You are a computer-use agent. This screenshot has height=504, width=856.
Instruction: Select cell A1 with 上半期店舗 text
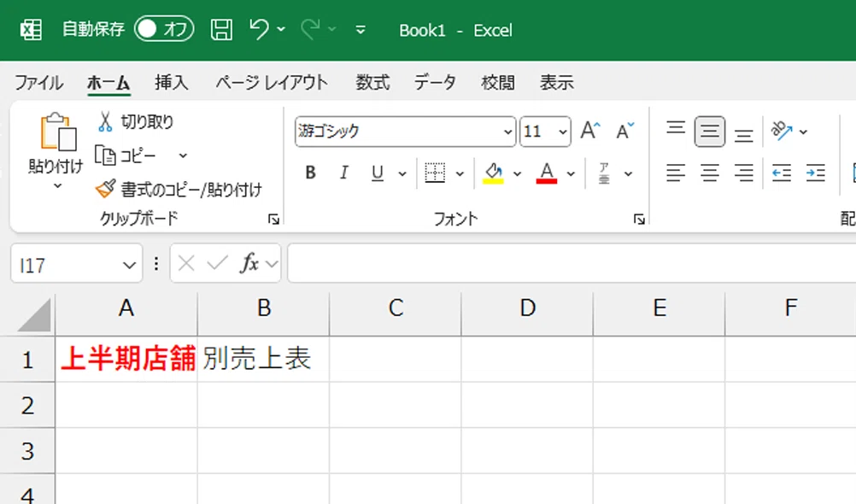(126, 360)
